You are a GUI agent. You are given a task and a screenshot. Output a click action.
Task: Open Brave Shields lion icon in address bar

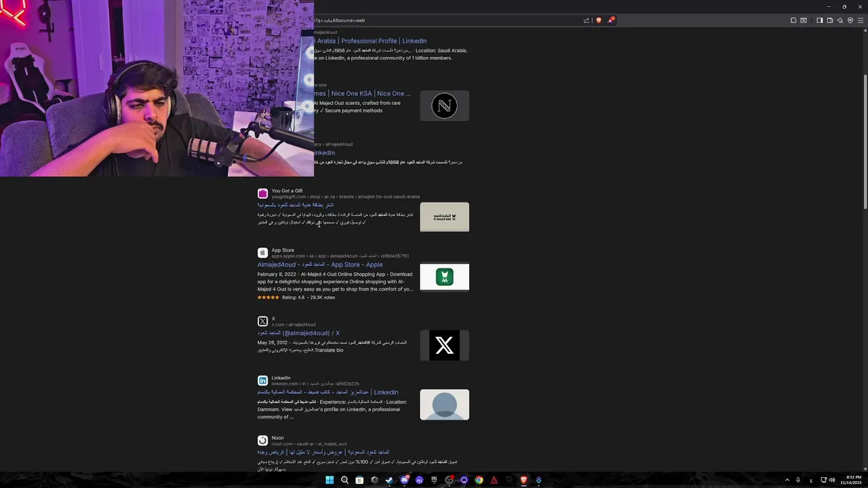point(598,20)
